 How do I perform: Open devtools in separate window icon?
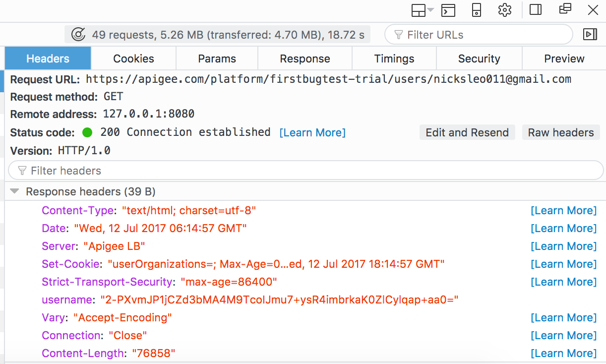click(565, 9)
